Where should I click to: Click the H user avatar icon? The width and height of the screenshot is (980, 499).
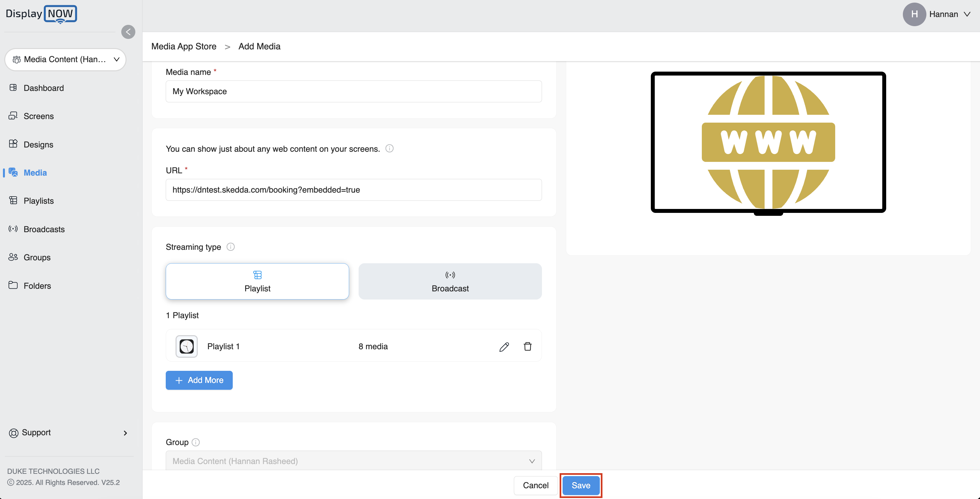[x=914, y=14]
